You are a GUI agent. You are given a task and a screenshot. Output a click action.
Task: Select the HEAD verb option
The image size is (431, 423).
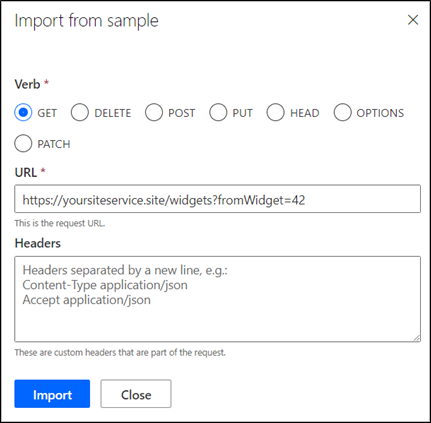[x=275, y=112]
